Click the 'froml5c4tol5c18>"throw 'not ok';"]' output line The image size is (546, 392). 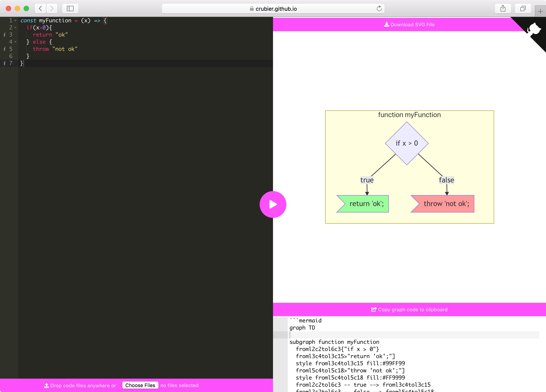tap(350, 371)
